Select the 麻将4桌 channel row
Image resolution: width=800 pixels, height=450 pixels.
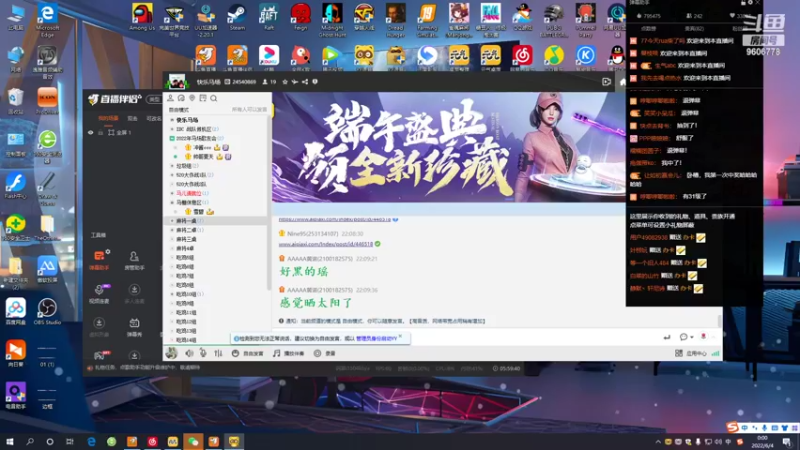point(217,248)
